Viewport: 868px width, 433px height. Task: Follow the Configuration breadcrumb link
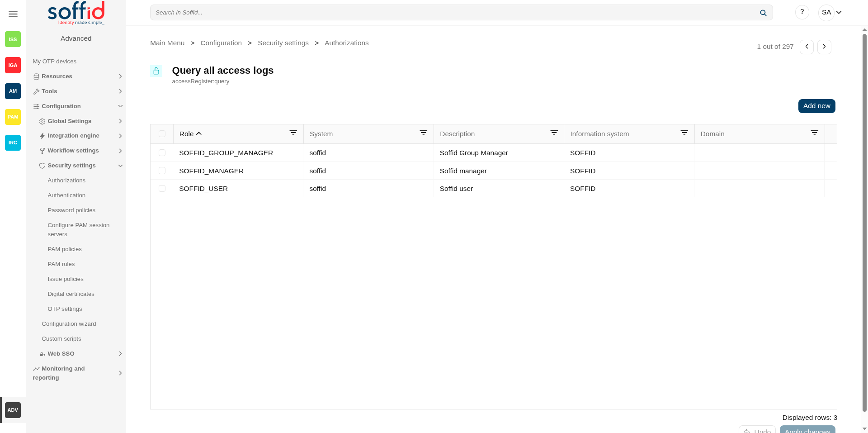tap(221, 43)
